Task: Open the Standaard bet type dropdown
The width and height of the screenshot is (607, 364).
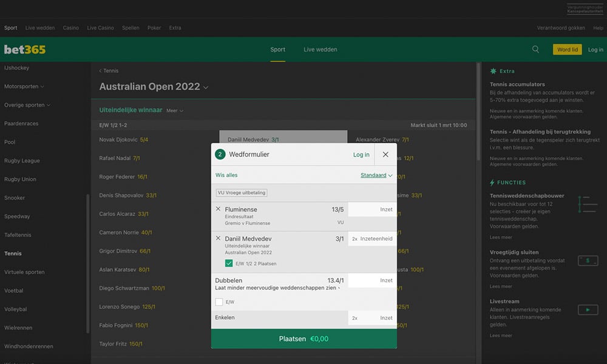Action: tap(376, 175)
